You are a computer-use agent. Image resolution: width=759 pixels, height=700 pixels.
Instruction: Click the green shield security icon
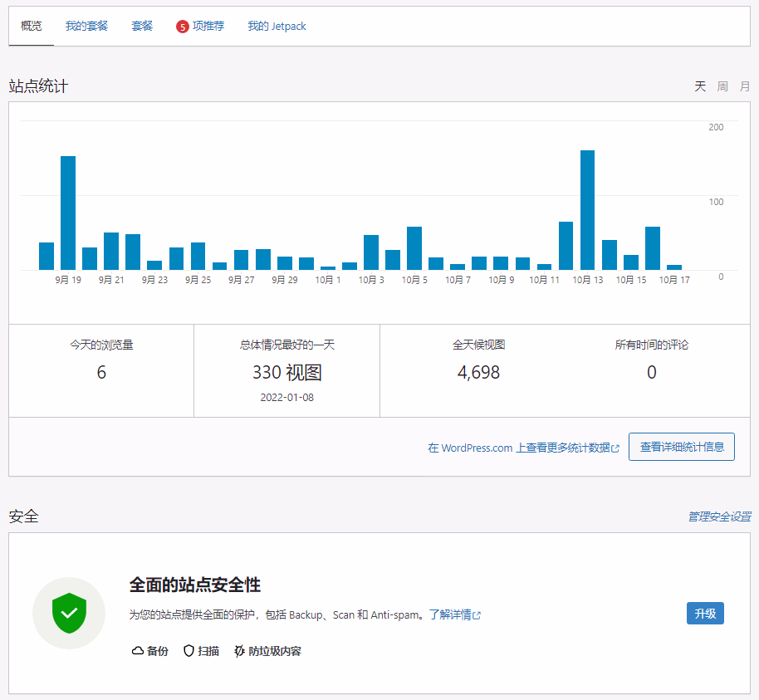click(69, 614)
